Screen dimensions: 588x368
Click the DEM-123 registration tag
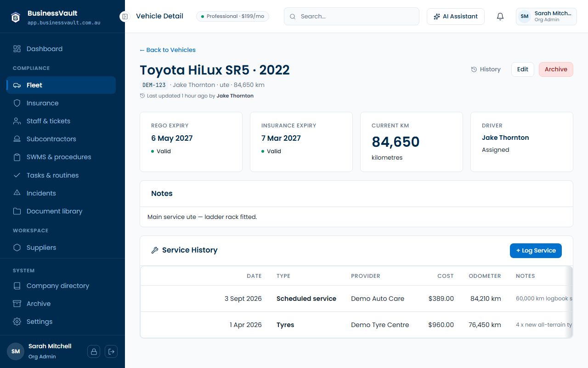[x=154, y=85]
